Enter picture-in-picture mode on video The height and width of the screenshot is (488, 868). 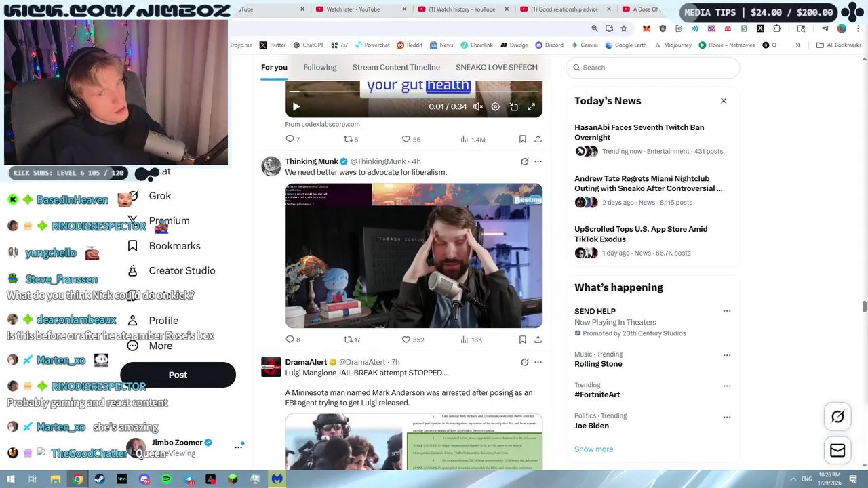[514, 106]
